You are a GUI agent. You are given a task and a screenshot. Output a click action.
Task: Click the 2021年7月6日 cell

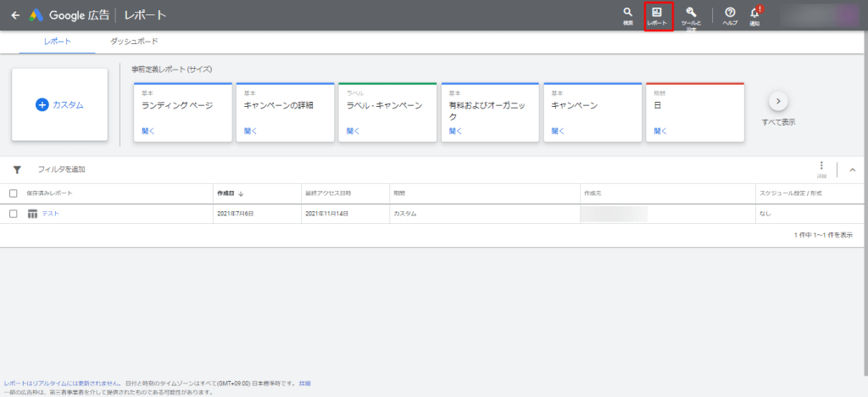(236, 214)
